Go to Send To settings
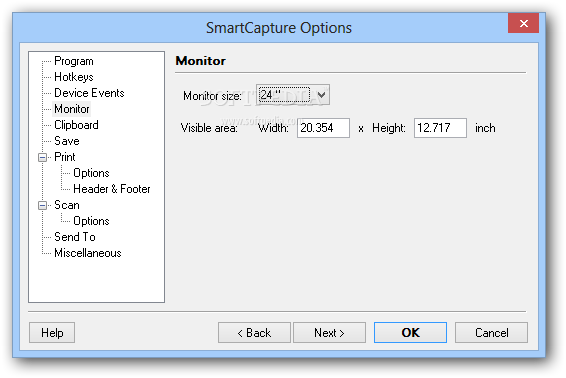The height and width of the screenshot is (378, 566). (75, 237)
